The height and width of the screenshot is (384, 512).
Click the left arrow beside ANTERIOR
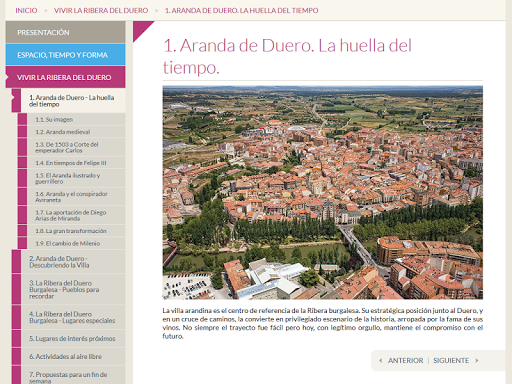(381, 360)
